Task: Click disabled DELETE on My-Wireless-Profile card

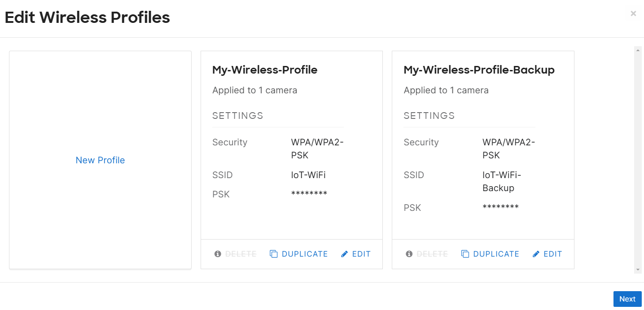Action: pos(241,254)
